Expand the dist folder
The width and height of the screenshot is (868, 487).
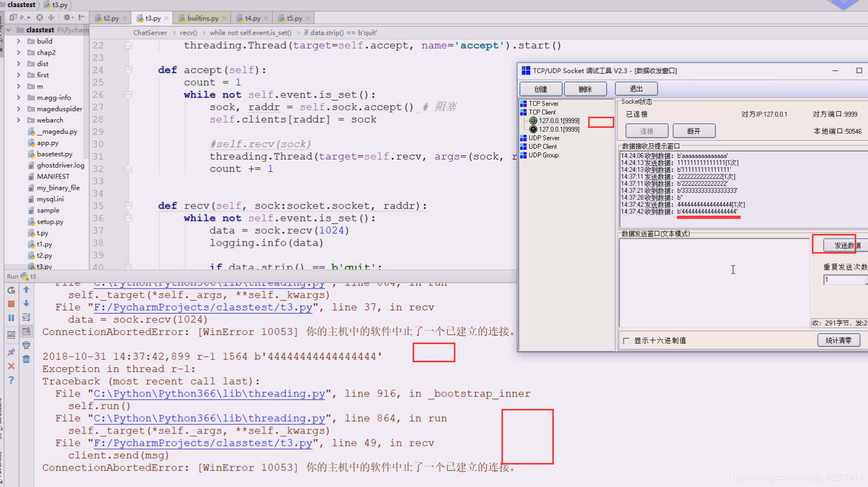pos(19,64)
